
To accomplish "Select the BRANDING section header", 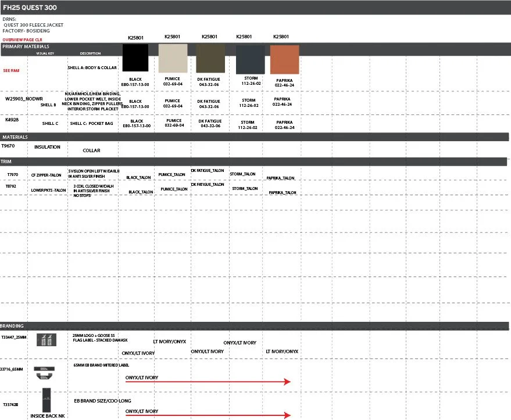I will point(12,326).
